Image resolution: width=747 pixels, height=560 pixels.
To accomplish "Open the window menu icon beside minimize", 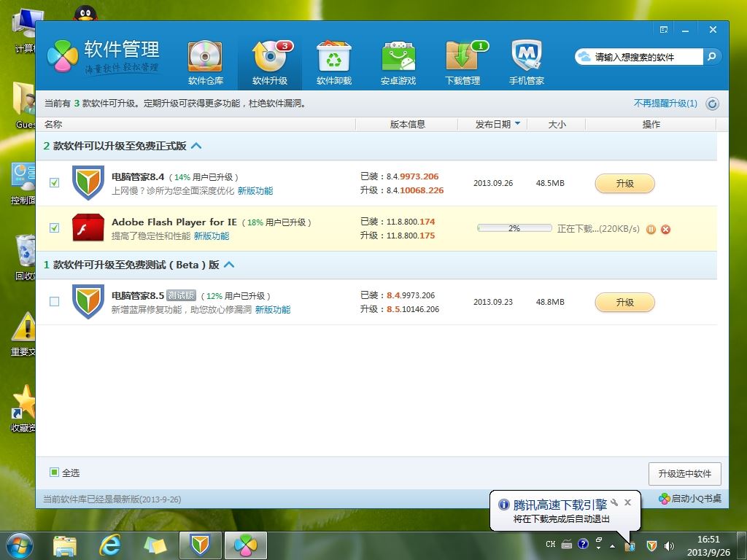I will 664,29.
